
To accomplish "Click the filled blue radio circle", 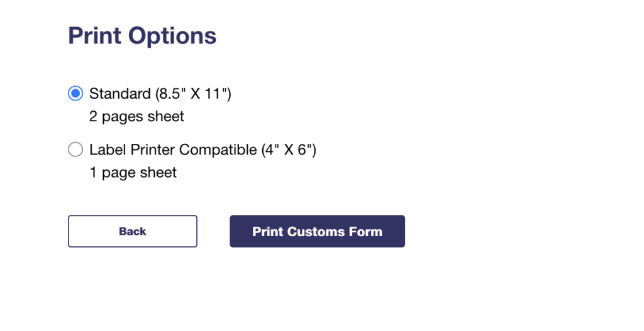I will [75, 94].
